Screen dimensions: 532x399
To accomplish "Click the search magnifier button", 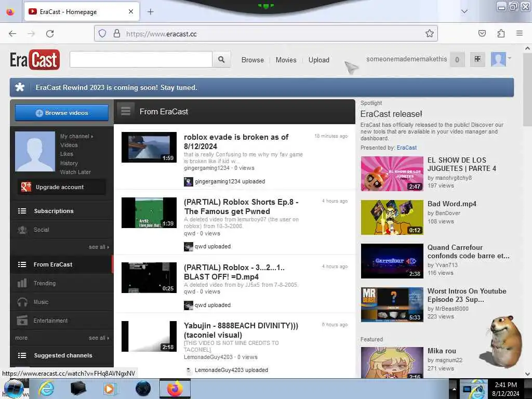I will tap(221, 60).
